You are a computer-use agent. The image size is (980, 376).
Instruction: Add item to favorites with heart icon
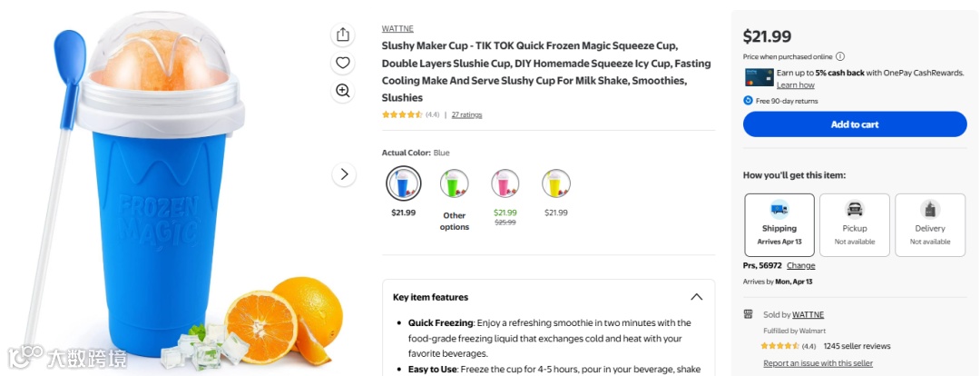pos(342,63)
